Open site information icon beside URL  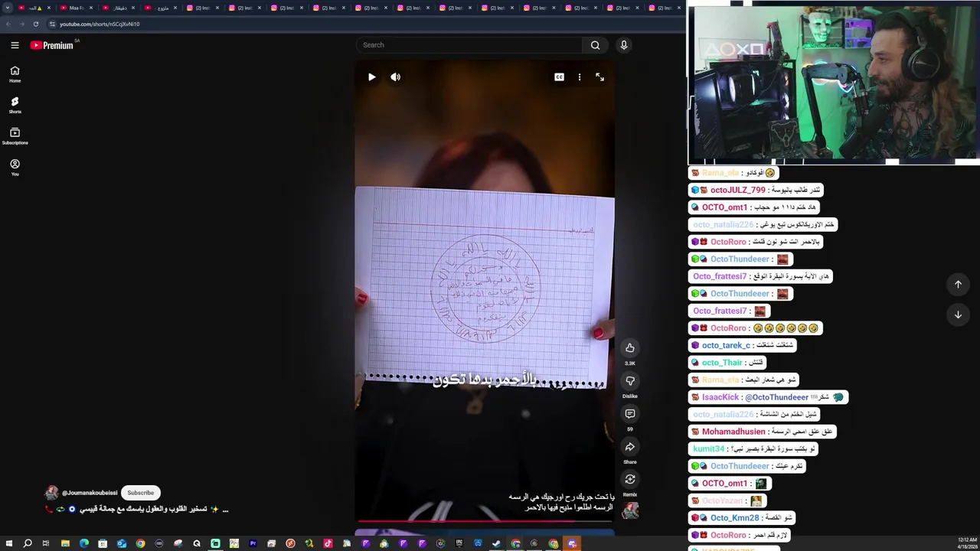tap(52, 24)
